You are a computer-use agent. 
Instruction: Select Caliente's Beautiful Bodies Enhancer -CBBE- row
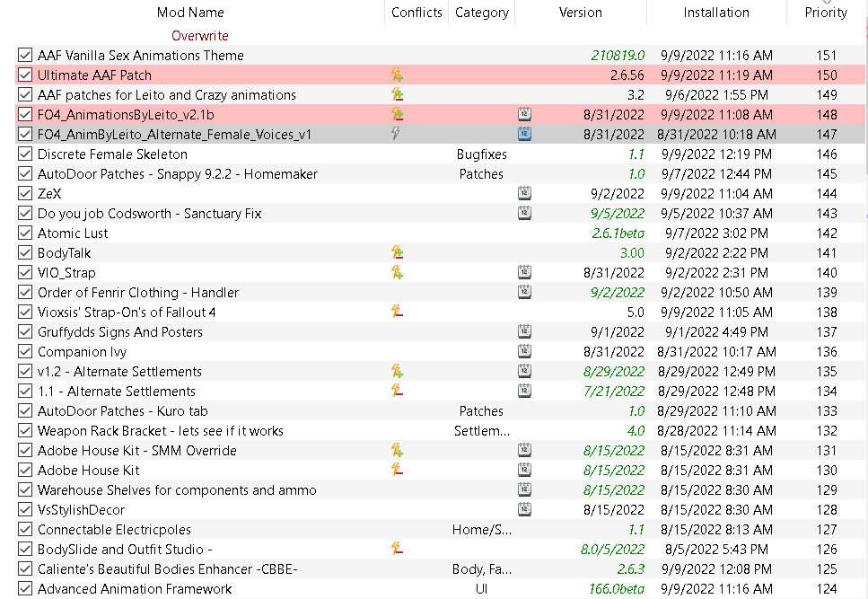pyautogui.click(x=440, y=569)
